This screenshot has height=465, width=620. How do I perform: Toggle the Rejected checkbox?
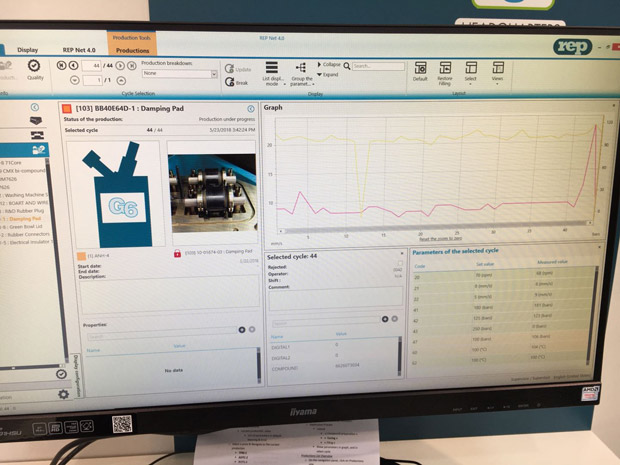pos(399,263)
